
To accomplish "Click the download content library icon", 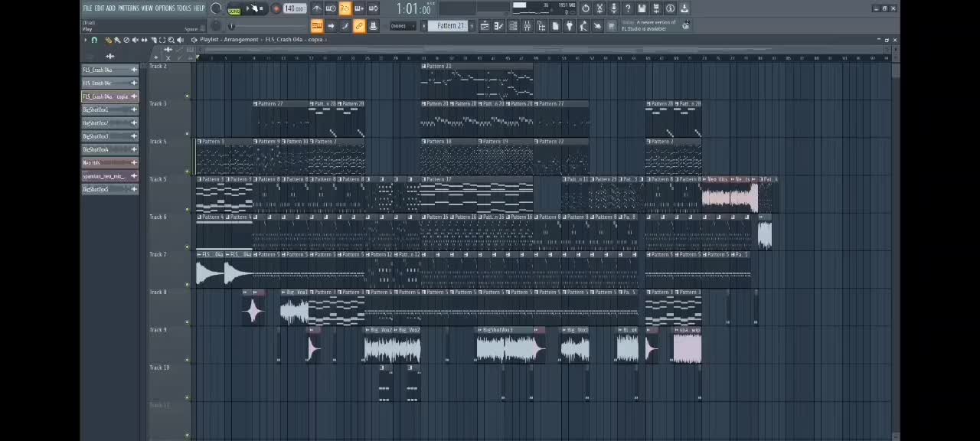I will (x=684, y=8).
